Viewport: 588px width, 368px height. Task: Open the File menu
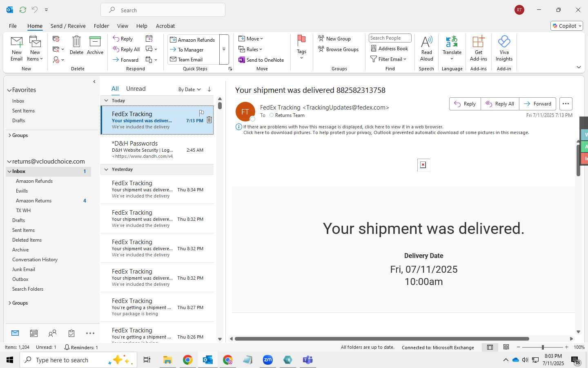13,26
